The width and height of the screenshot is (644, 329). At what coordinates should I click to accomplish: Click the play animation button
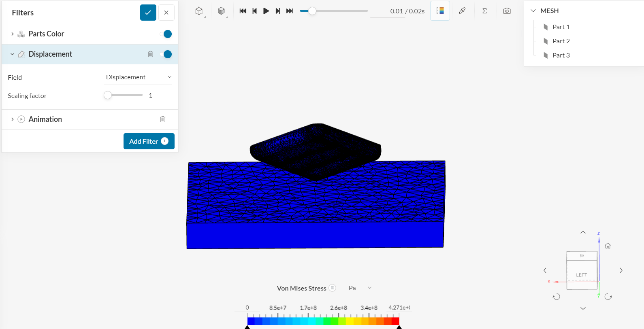(x=266, y=11)
